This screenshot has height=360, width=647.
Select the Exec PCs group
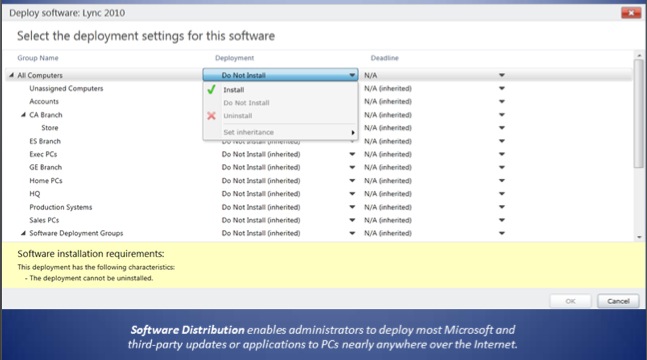coord(43,154)
